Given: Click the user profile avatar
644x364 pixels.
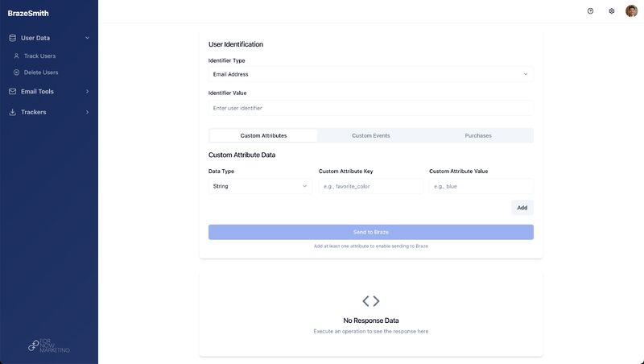Looking at the screenshot, I should [x=631, y=11].
